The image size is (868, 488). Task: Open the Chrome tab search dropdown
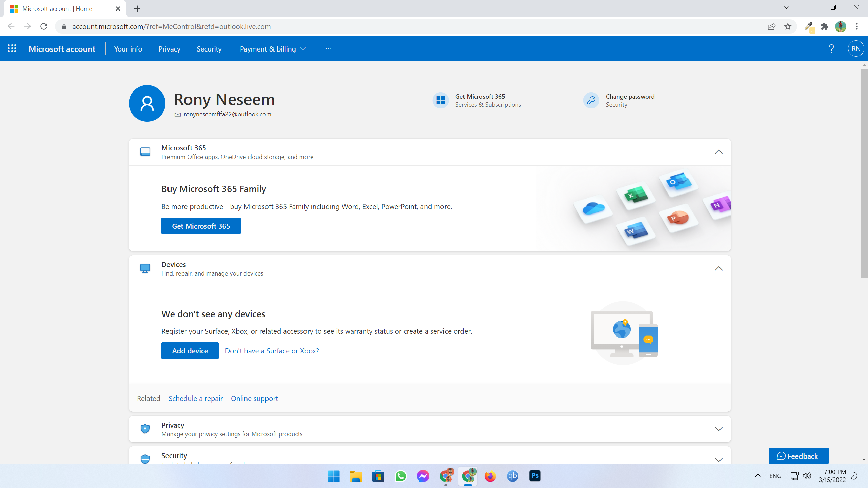click(786, 7)
